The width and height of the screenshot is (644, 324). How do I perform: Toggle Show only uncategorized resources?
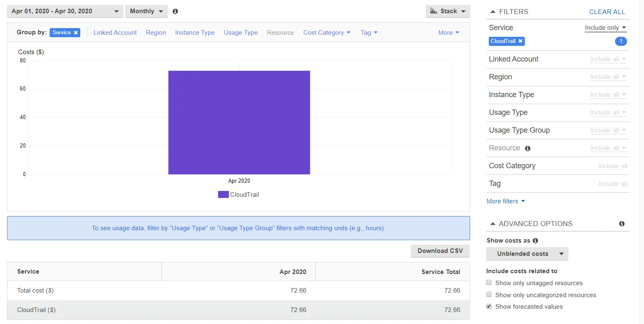coord(489,295)
